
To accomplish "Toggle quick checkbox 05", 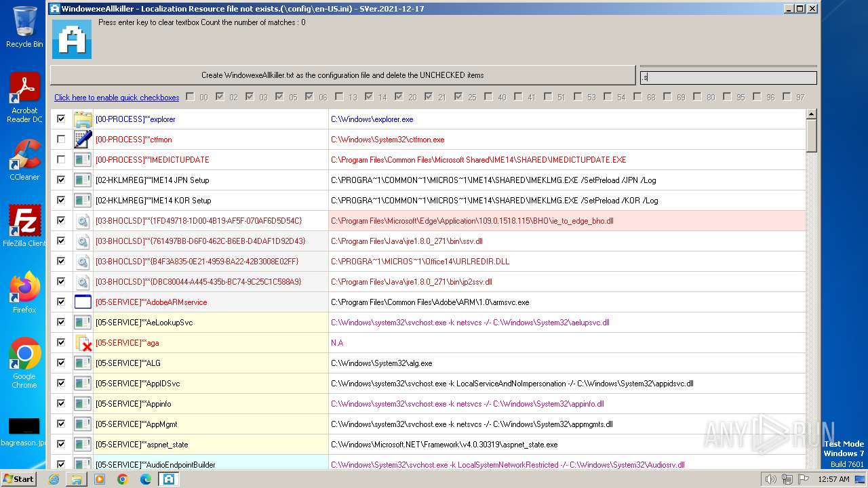I will click(279, 97).
